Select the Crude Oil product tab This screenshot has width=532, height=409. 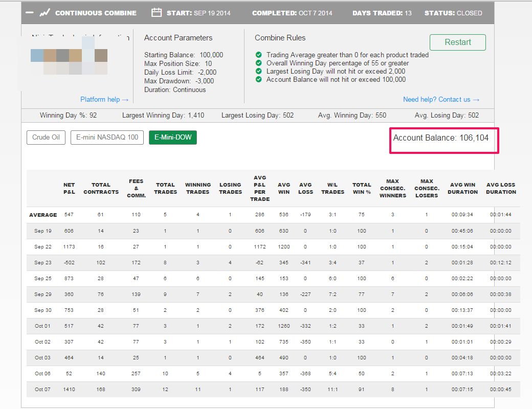click(x=46, y=138)
